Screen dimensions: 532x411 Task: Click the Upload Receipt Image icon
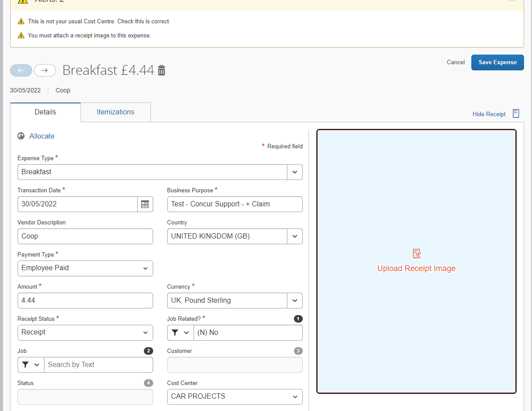(x=416, y=253)
